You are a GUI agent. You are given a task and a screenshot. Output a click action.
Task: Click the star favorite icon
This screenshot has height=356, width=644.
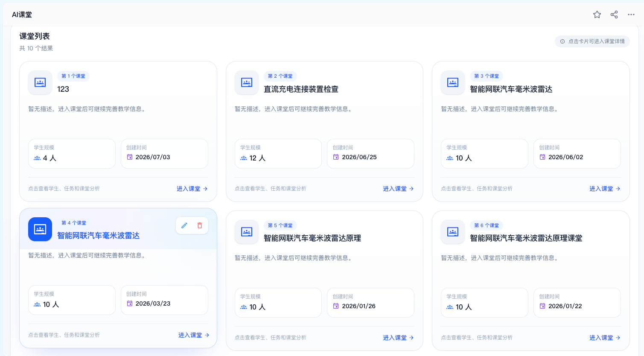click(597, 15)
